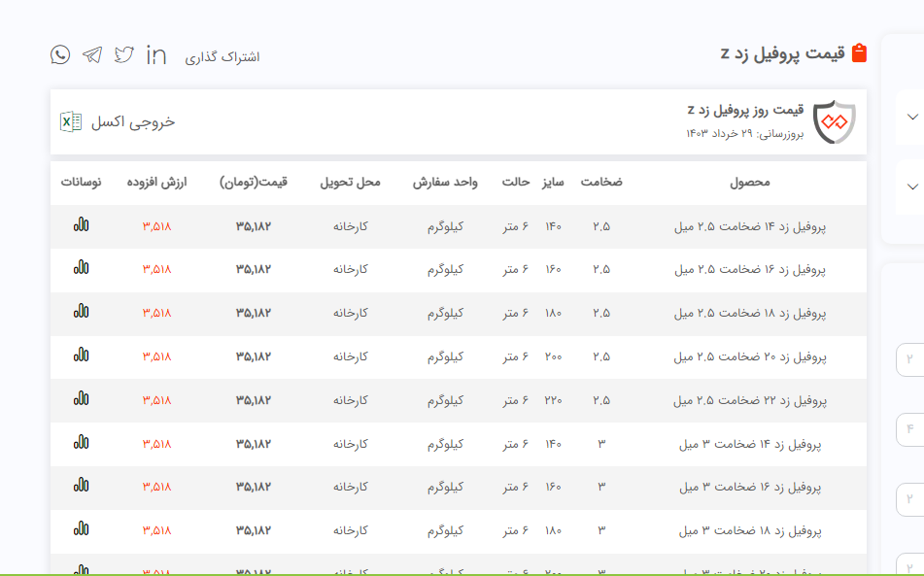The width and height of the screenshot is (924, 576).
Task: Open fluctuations chart for پروفیل زد 14 ضخامت 2.5
Action: pos(81,225)
